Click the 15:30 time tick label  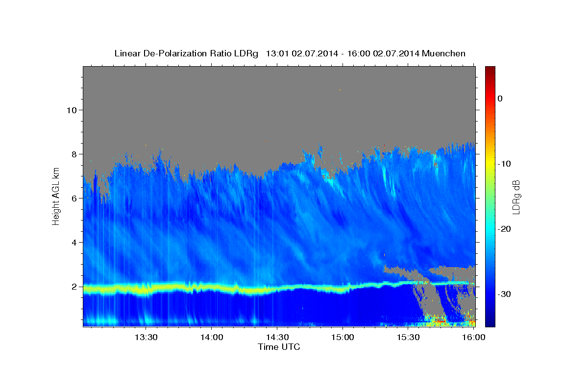(x=408, y=338)
